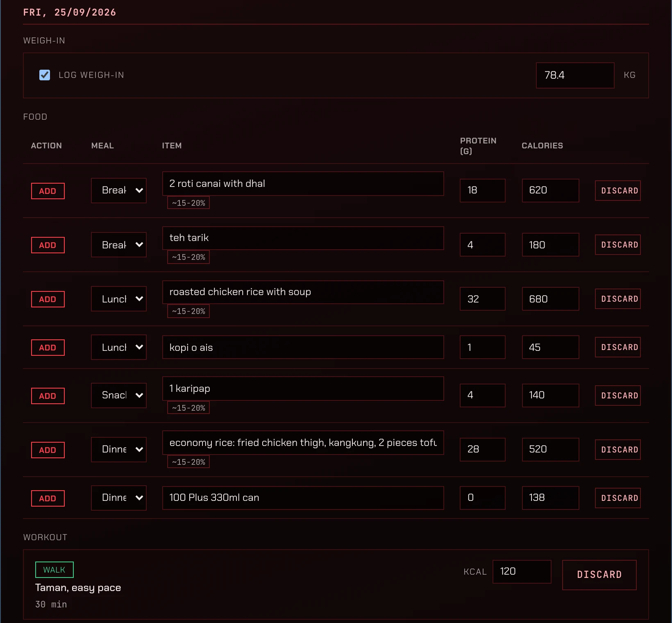
Task: Add the teh tarik entry
Action: [48, 245]
